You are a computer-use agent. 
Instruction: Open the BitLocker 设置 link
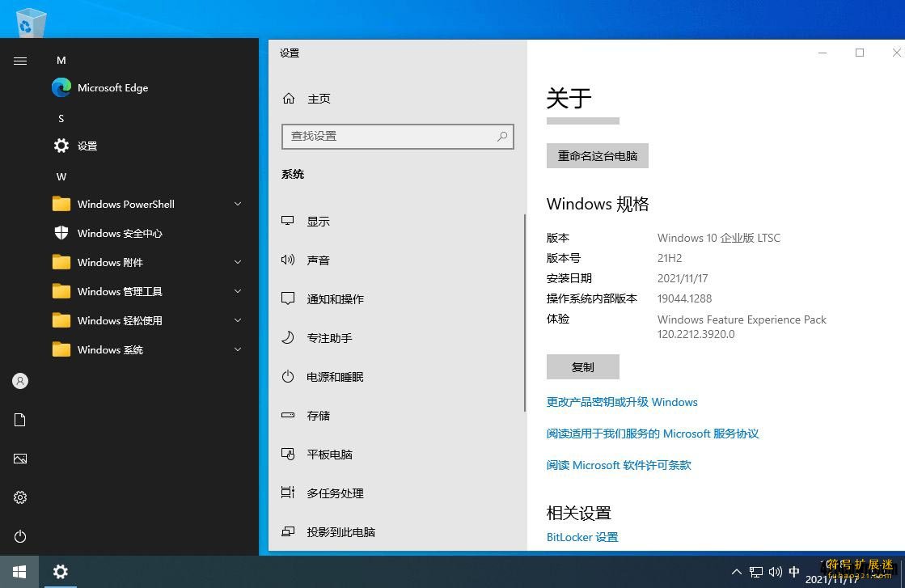pos(581,536)
